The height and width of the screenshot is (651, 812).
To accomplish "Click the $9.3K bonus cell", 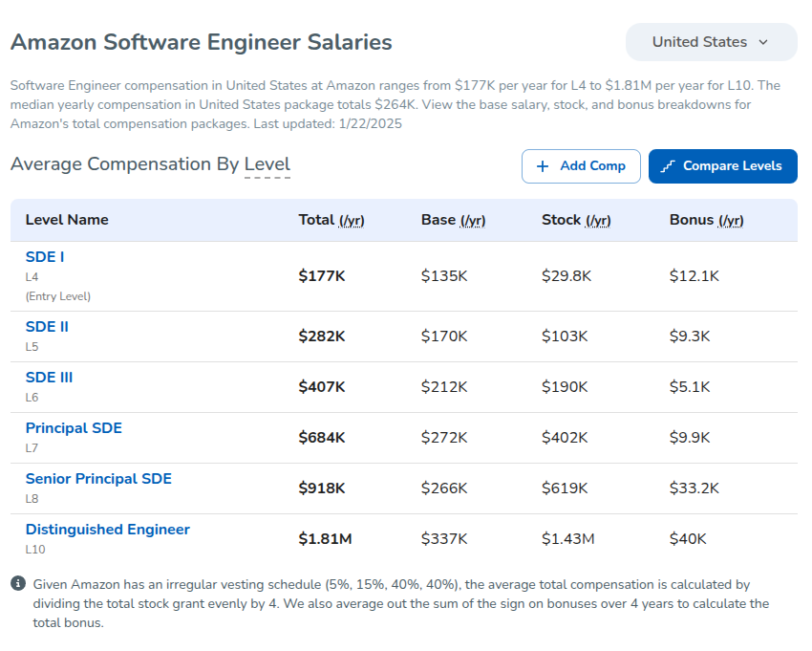I will click(x=690, y=336).
